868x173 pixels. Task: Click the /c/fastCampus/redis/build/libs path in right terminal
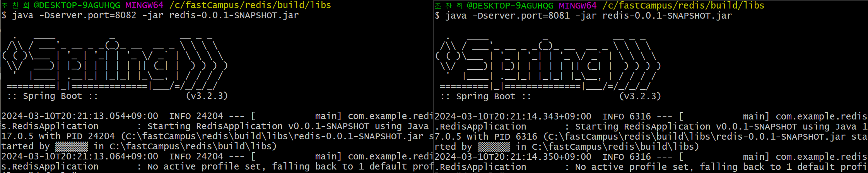(x=683, y=6)
